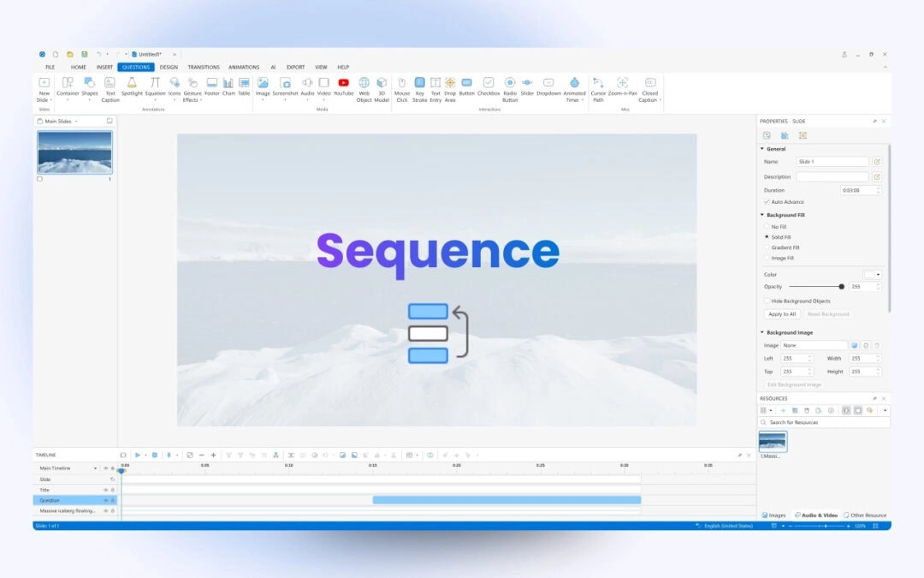Insert a Radio Button object
The width and height of the screenshot is (924, 578).
point(510,90)
